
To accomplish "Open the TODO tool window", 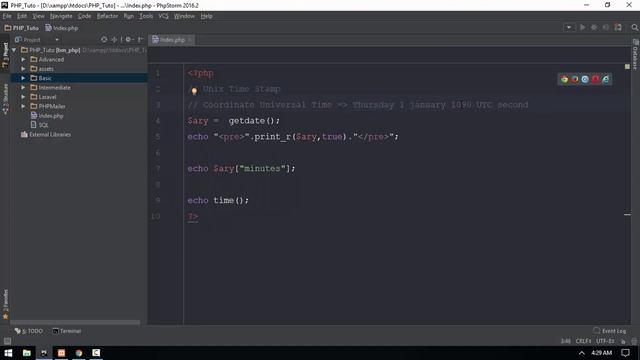I will point(29,331).
